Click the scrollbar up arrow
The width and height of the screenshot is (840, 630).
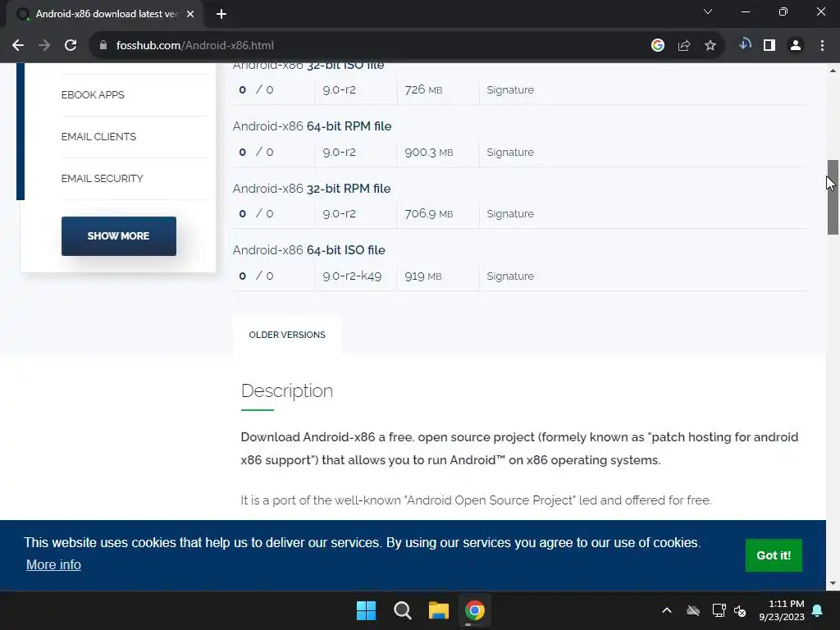pyautogui.click(x=833, y=71)
